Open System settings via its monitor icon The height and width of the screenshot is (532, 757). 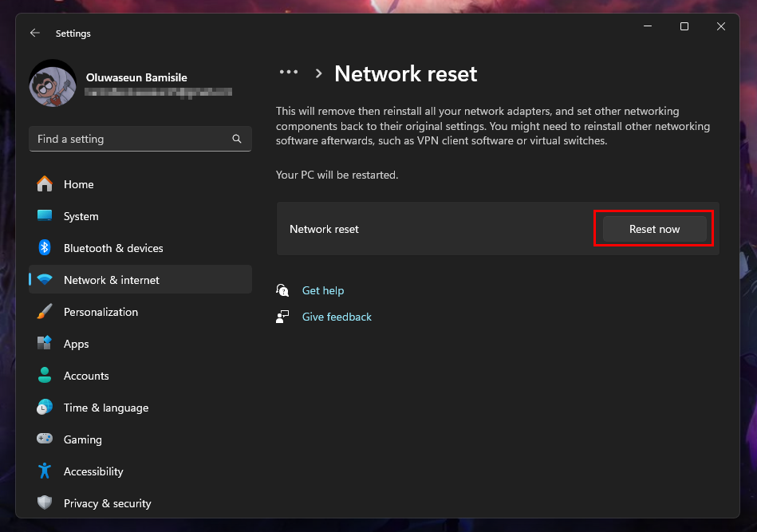click(x=45, y=216)
